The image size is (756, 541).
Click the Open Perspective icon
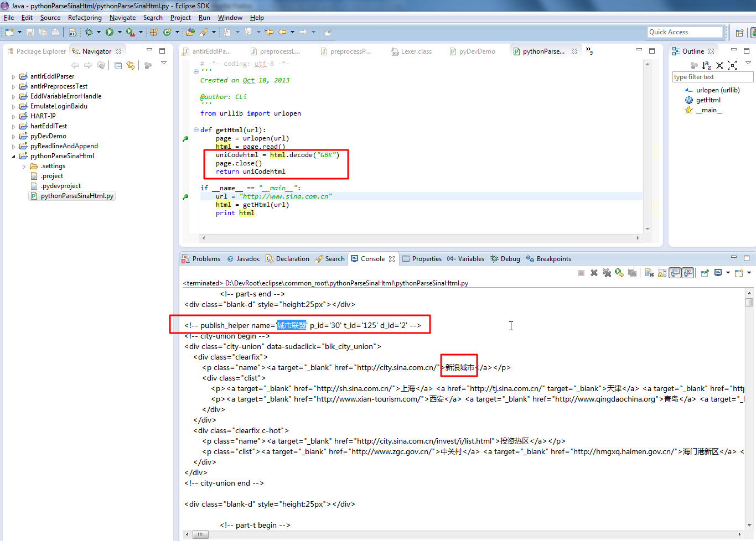(x=739, y=33)
